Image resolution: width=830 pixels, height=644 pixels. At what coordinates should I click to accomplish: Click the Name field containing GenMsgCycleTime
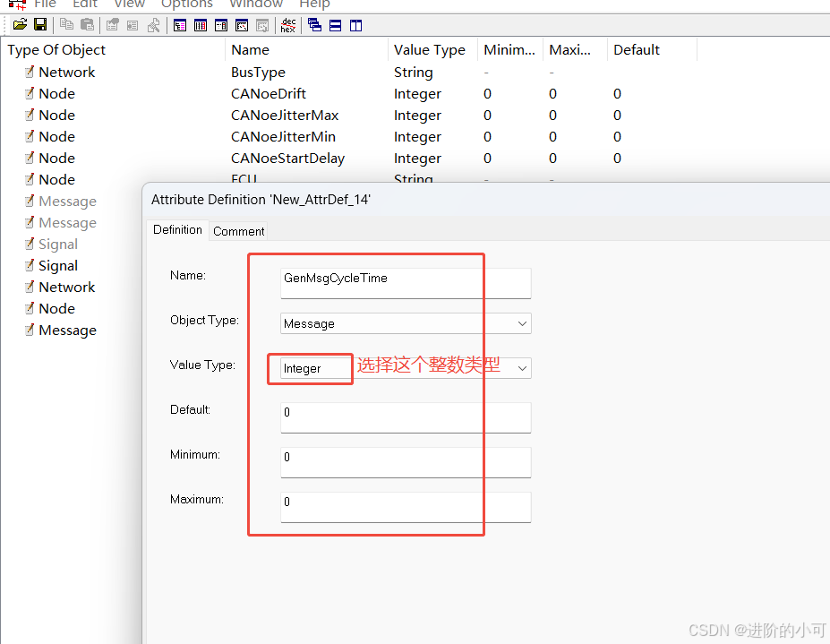coord(406,283)
